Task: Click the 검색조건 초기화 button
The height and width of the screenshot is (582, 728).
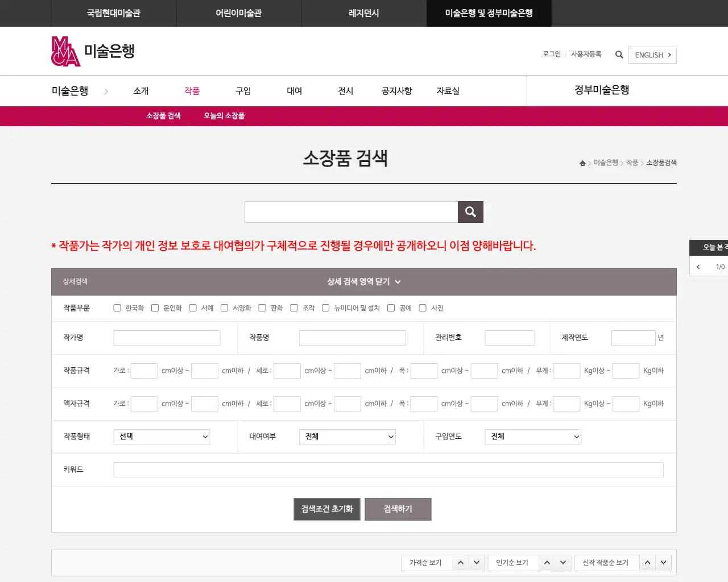Action: [327, 509]
